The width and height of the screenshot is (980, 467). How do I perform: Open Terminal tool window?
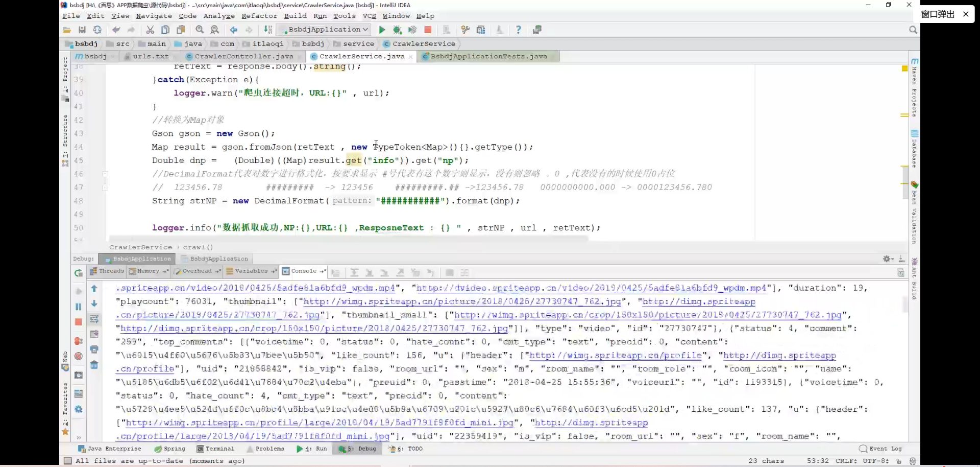[215, 449]
